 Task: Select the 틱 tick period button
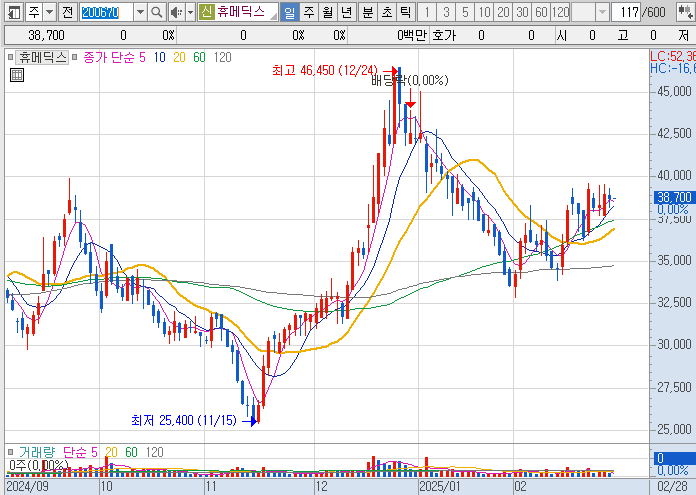(405, 12)
